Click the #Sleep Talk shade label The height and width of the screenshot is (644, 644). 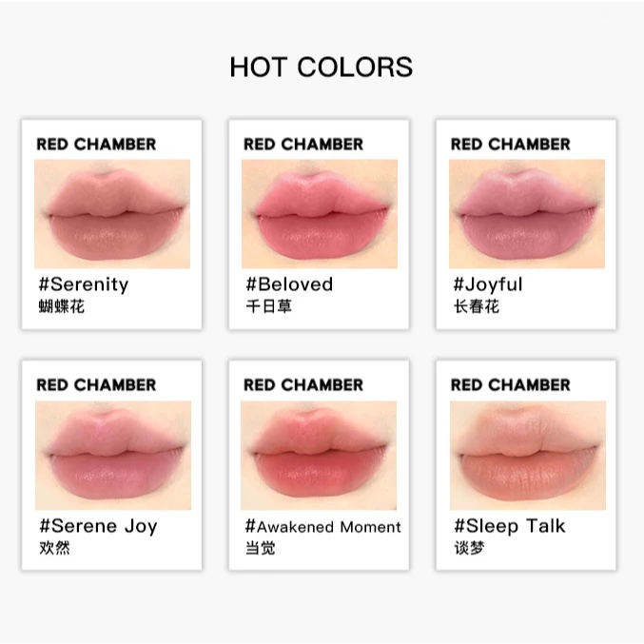tap(510, 526)
